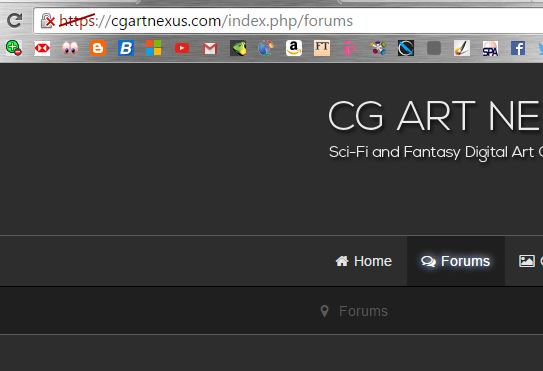The image size is (543, 371).
Task: Open the Amazon bookmark
Action: click(x=294, y=48)
